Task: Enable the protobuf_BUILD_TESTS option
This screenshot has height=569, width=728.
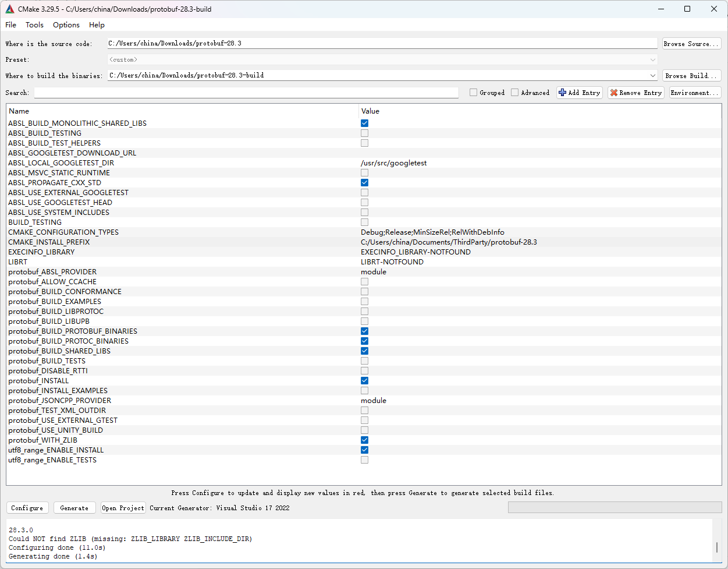Action: [364, 361]
